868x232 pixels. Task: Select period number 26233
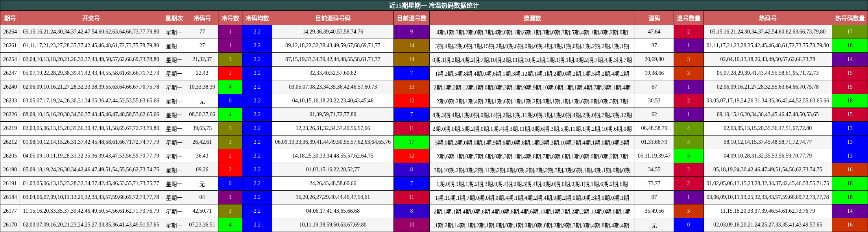[x=10, y=101]
